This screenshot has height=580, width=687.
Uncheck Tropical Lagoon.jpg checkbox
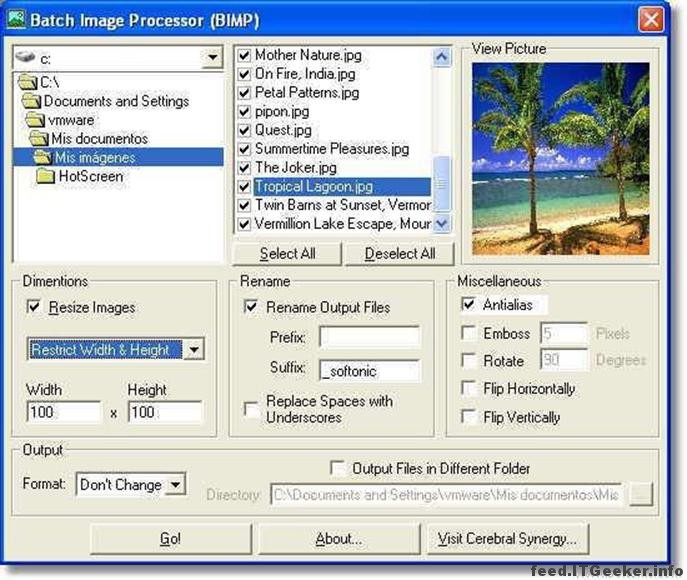(x=244, y=187)
